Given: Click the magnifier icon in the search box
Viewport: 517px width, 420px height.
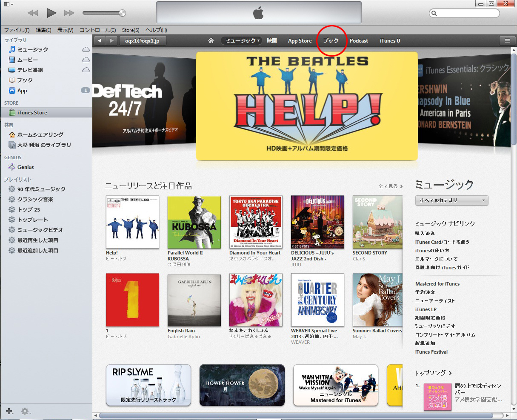Looking at the screenshot, I should 434,13.
